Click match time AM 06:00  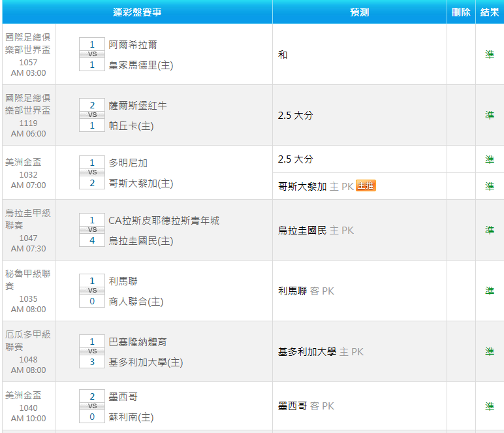pos(28,134)
